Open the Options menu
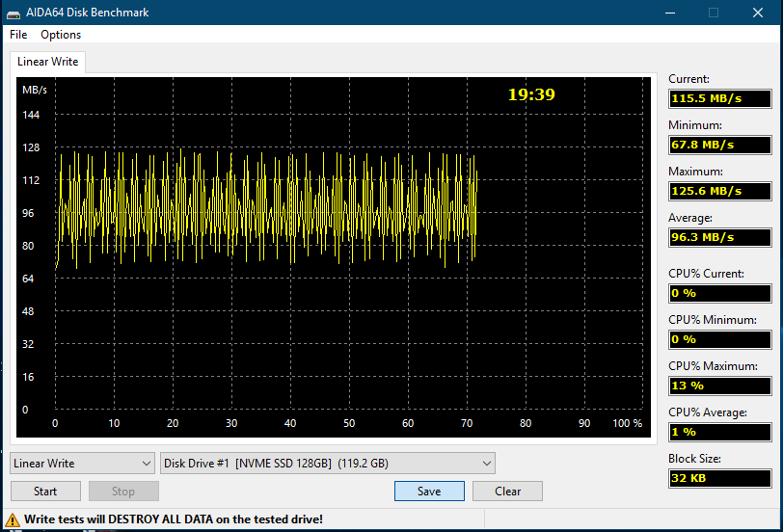The image size is (783, 532). [61, 35]
